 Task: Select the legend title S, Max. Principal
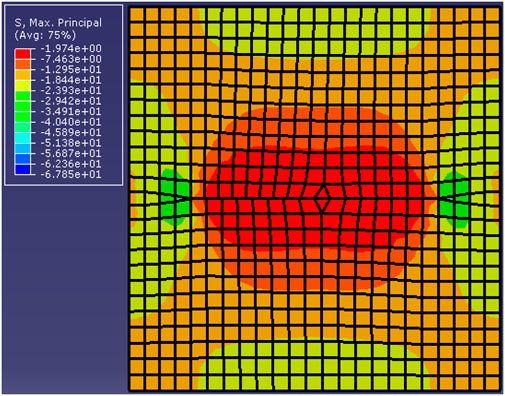point(58,23)
